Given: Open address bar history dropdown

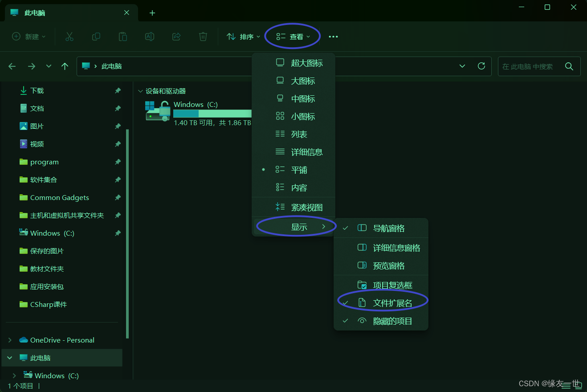Looking at the screenshot, I should [462, 66].
